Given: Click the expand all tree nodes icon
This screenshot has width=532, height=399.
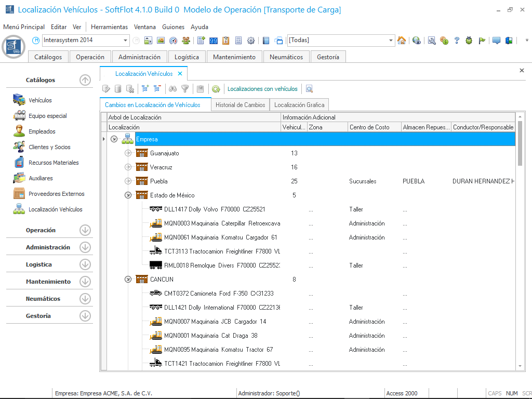Looking at the screenshot, I should point(145,89).
